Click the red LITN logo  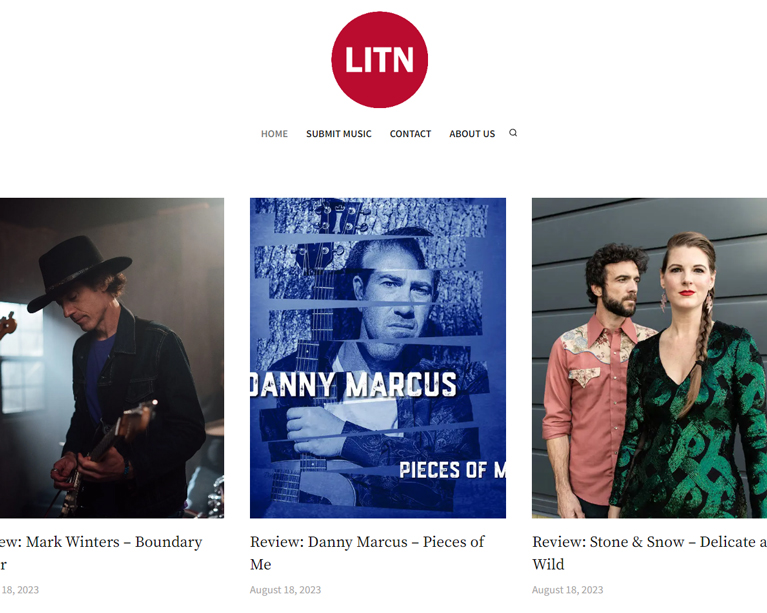coord(380,60)
